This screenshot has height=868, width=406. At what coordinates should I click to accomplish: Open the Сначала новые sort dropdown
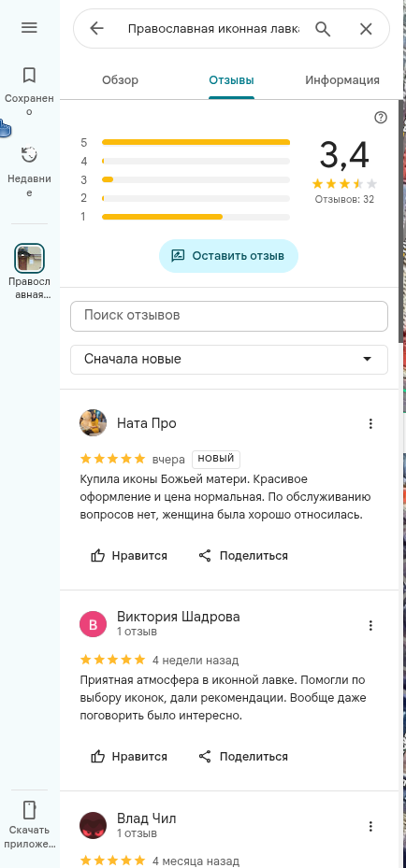pyautogui.click(x=229, y=360)
